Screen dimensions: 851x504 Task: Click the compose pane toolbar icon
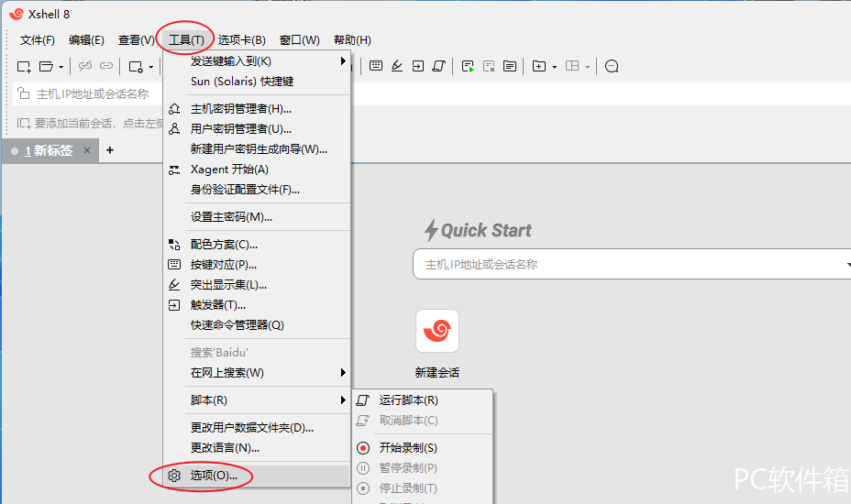510,66
